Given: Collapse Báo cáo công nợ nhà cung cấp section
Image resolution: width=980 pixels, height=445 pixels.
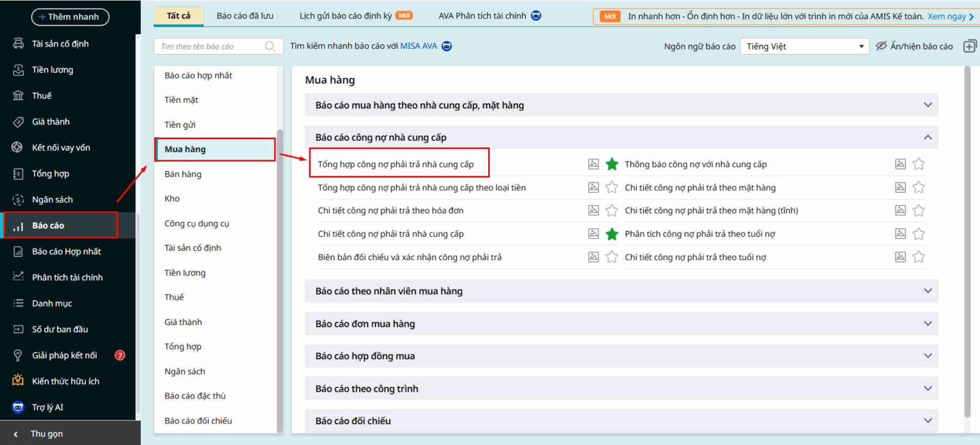Looking at the screenshot, I should (x=927, y=138).
